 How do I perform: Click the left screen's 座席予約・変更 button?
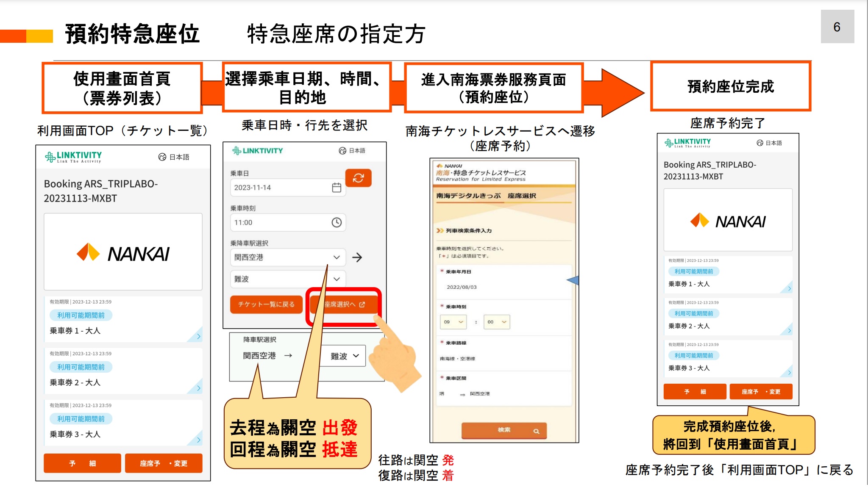(164, 463)
